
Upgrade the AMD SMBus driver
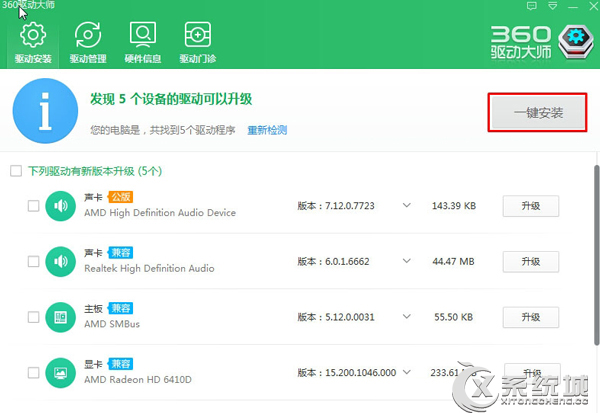[x=531, y=317]
